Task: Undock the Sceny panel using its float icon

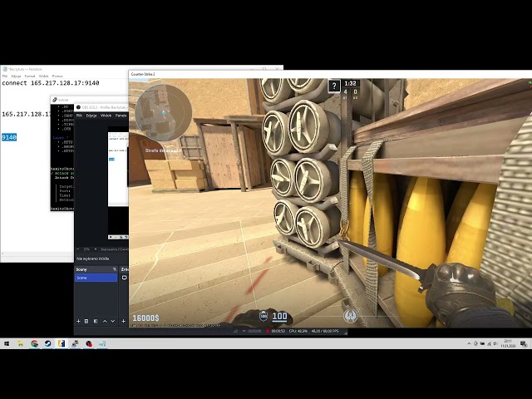Action: coord(114,269)
